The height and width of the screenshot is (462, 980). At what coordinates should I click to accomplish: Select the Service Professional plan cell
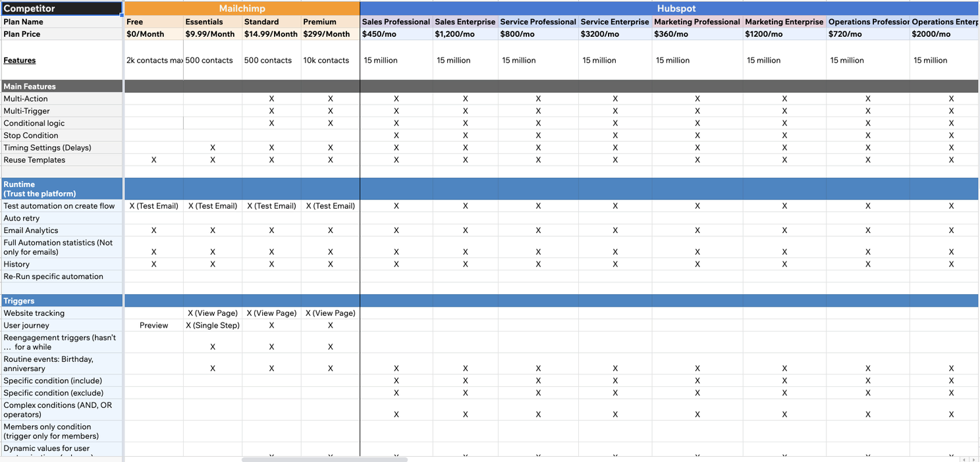(539, 22)
